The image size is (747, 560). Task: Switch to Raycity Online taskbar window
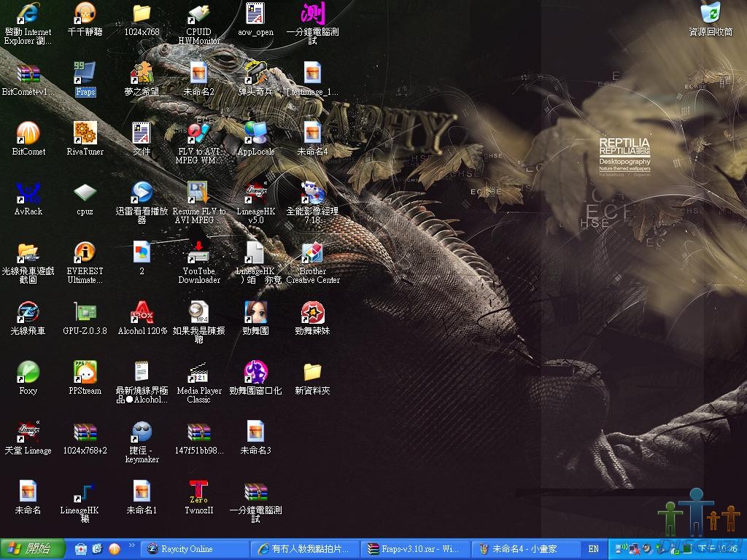tap(195, 549)
